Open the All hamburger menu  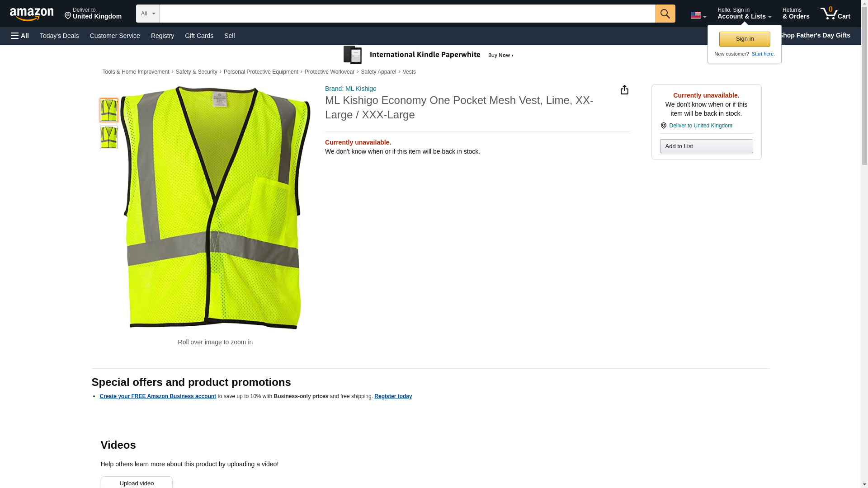[20, 36]
